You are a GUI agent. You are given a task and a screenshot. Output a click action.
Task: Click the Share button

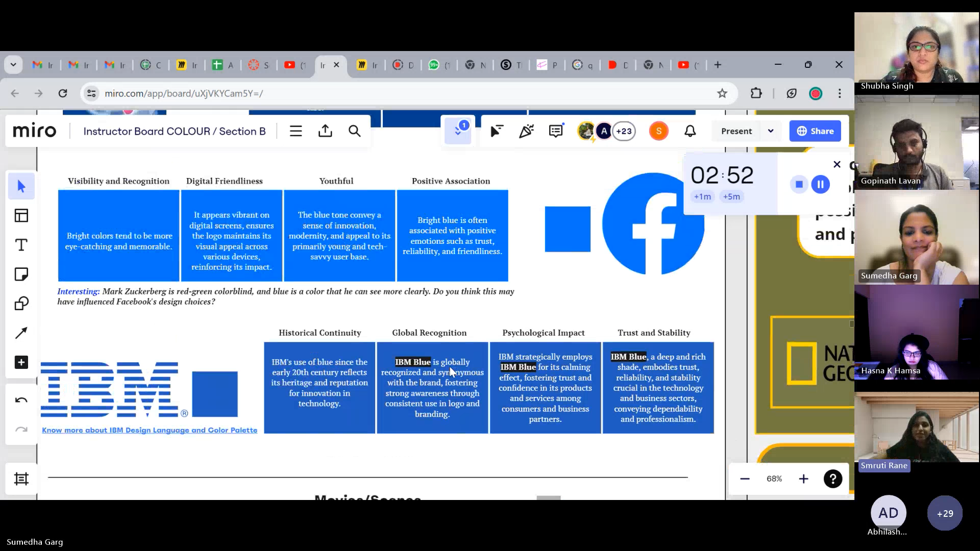tap(815, 131)
